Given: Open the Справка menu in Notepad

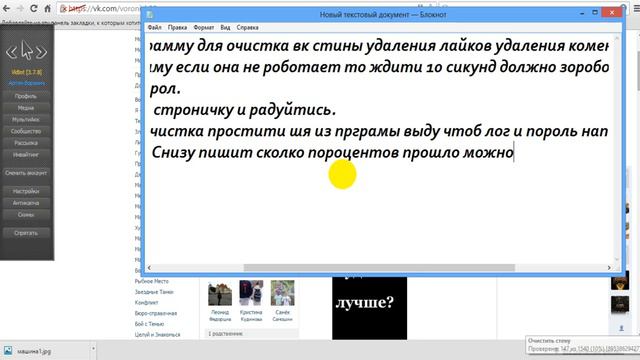Looking at the screenshot, I should [247, 27].
